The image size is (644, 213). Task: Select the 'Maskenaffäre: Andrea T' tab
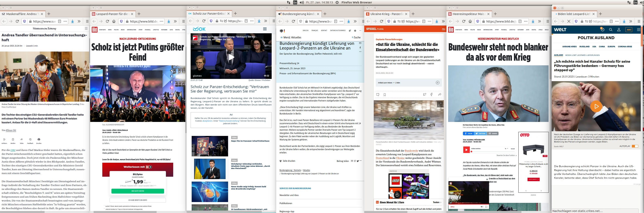[22, 14]
